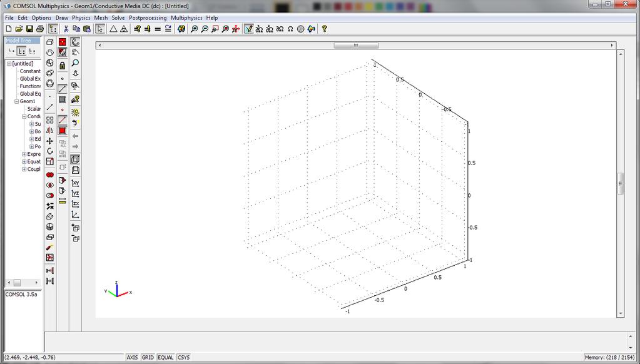Open the Multiphysics menu
The height and width of the screenshot is (364, 640).
[x=186, y=18]
